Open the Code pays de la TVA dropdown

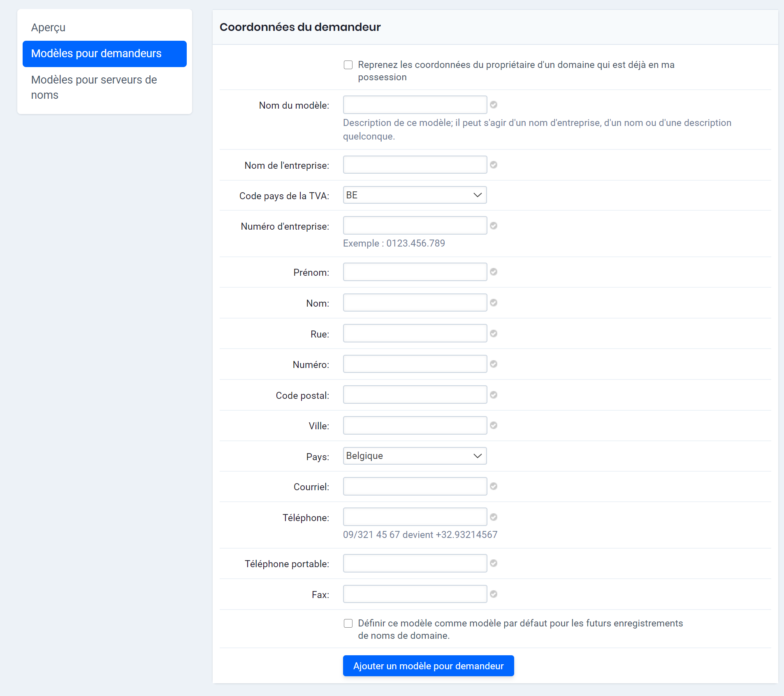[x=414, y=195]
